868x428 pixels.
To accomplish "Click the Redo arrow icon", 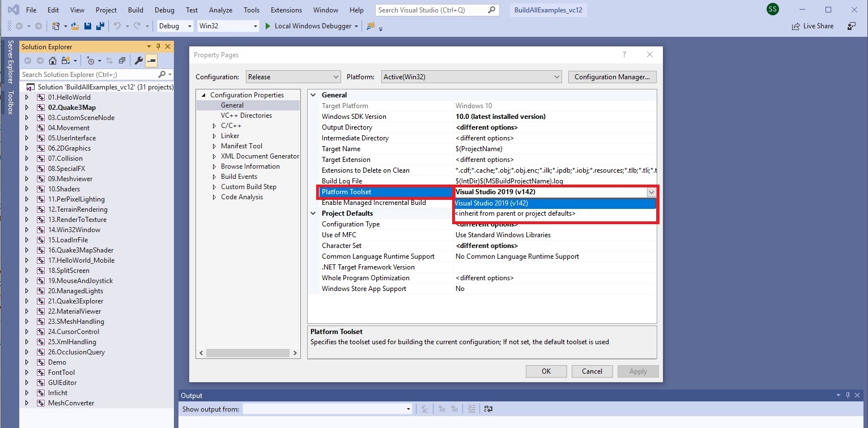I will point(137,26).
